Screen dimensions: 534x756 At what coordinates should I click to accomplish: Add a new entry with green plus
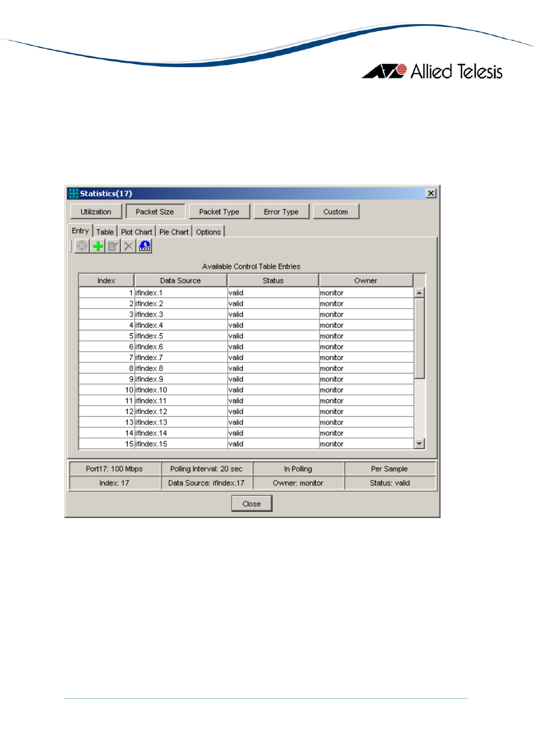click(98, 246)
